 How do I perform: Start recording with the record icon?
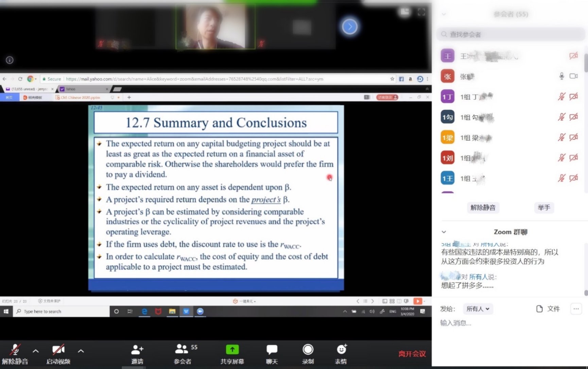pyautogui.click(x=308, y=350)
